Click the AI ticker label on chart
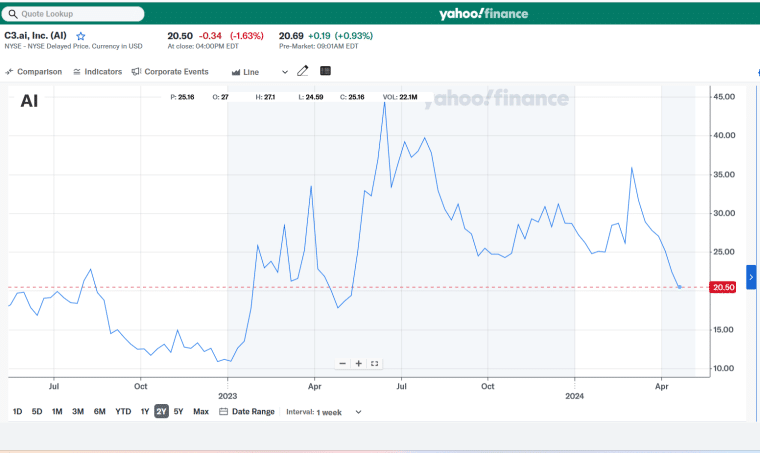Viewport: 760px width, 453px height. click(29, 101)
